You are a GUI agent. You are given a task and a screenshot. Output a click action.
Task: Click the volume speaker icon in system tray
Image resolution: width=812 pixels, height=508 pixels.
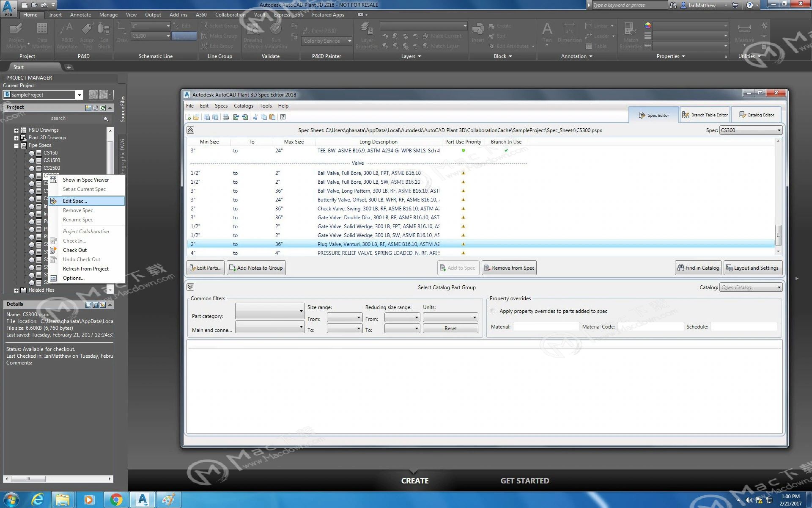(x=749, y=500)
